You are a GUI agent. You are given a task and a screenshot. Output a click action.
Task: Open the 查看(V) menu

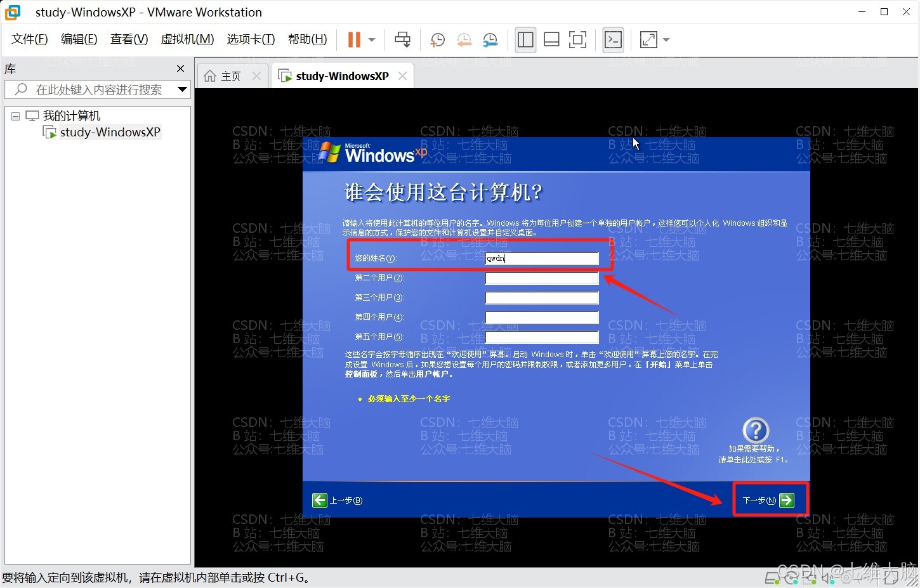(129, 39)
